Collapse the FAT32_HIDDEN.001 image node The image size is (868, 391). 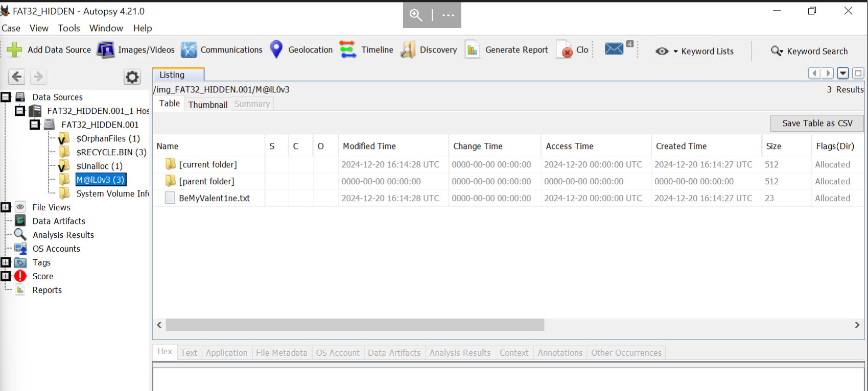(35, 124)
